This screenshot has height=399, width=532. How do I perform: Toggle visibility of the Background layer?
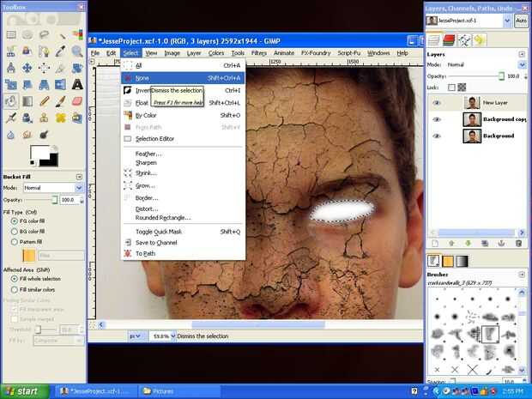[437, 136]
